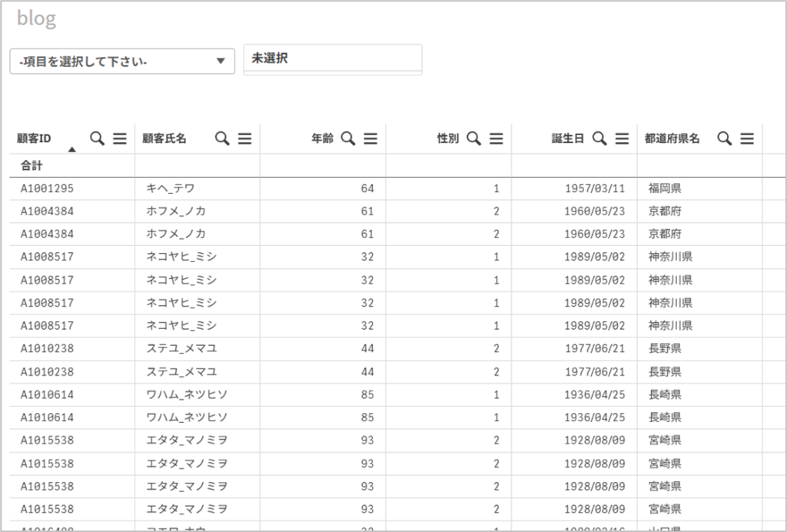Toggle sort arrow under 顧客ID header
Viewport: 787px width, 532px height.
[71, 150]
